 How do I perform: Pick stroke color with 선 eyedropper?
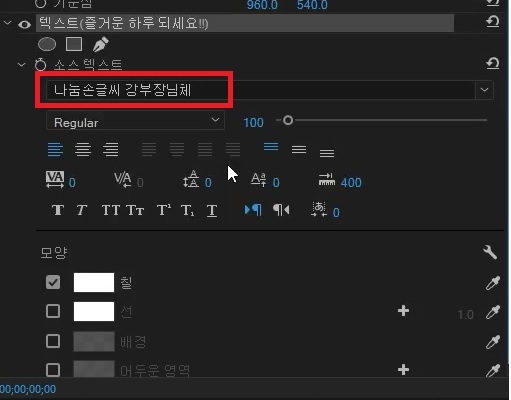[x=493, y=312]
